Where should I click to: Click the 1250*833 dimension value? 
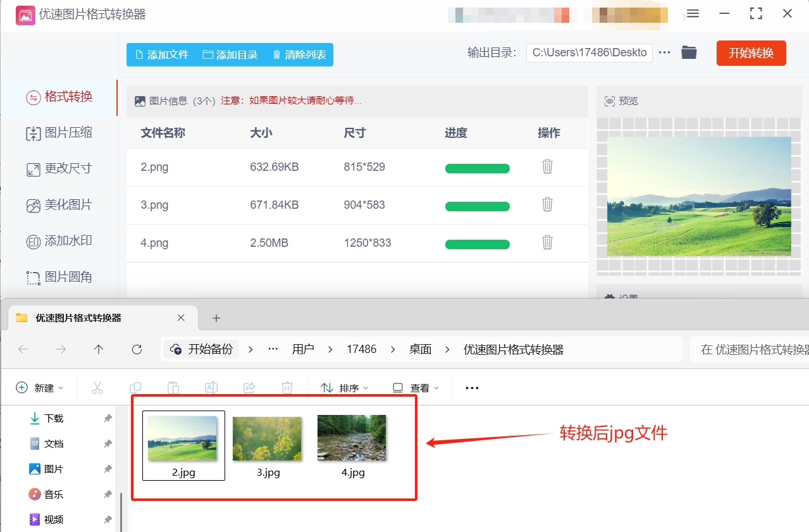coord(367,243)
